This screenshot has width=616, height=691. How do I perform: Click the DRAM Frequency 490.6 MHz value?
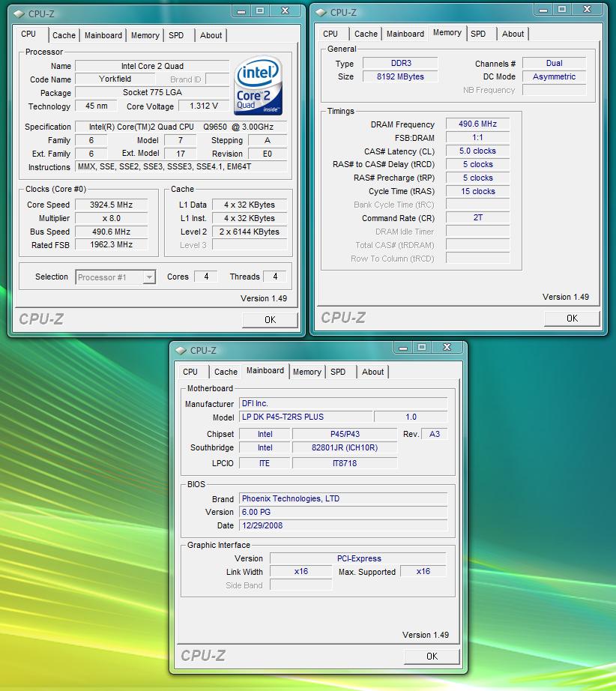[x=477, y=124]
